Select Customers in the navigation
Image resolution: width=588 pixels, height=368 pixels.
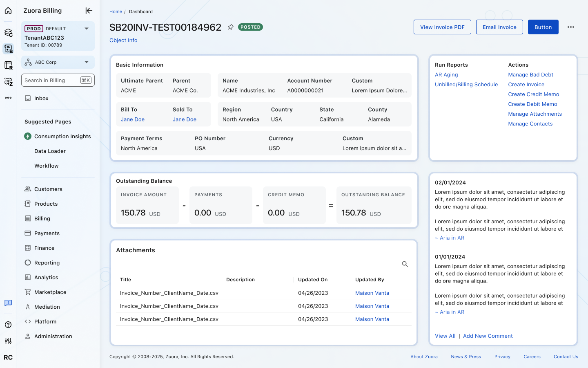tap(48, 189)
